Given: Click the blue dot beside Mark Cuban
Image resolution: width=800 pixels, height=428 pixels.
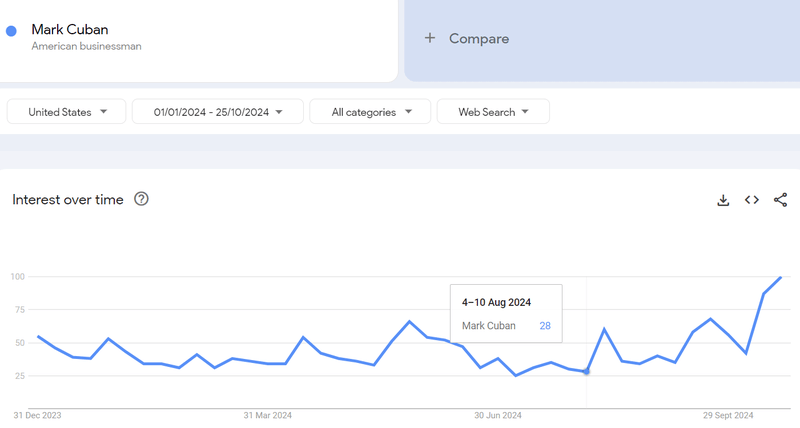Looking at the screenshot, I should click(11, 31).
